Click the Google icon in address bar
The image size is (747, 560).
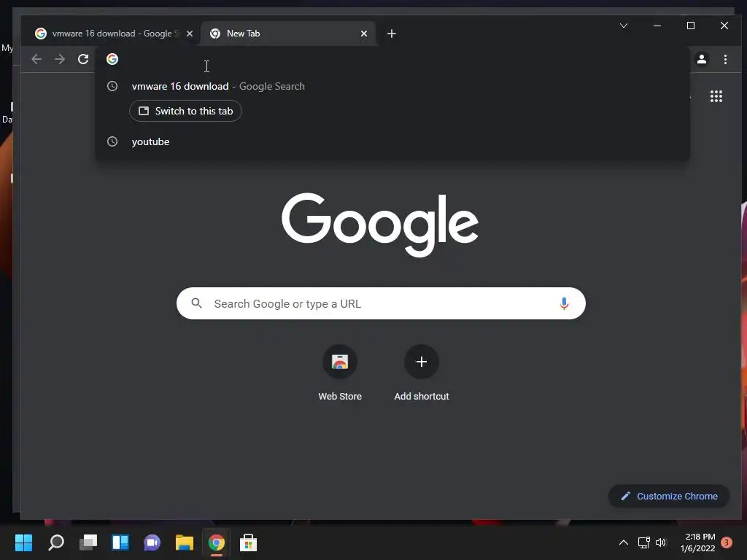[112, 59]
